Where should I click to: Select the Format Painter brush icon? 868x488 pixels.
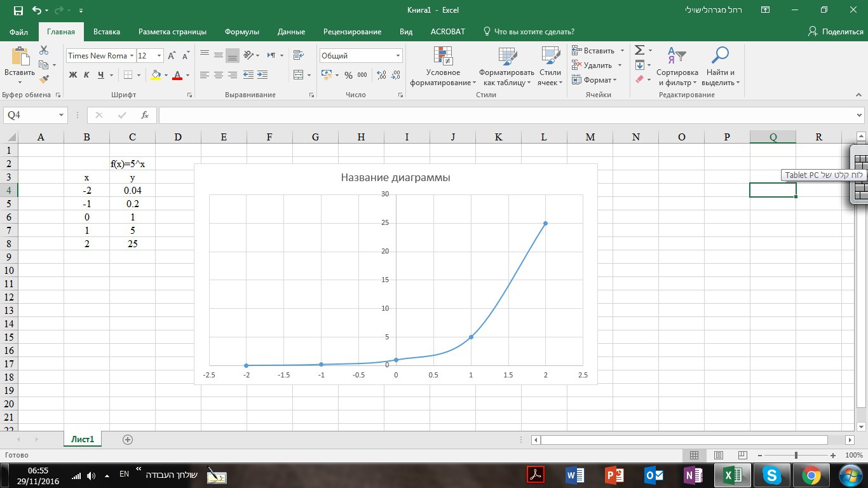(x=44, y=79)
